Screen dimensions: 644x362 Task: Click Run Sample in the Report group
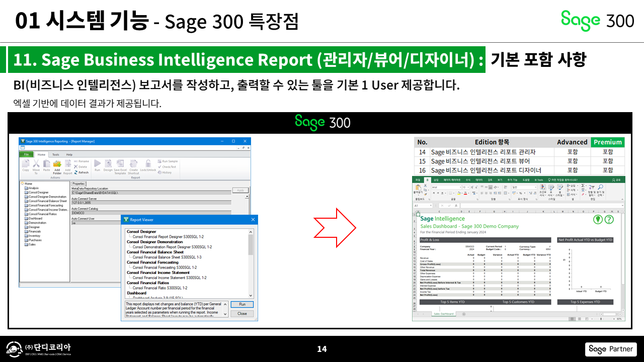[x=168, y=161]
